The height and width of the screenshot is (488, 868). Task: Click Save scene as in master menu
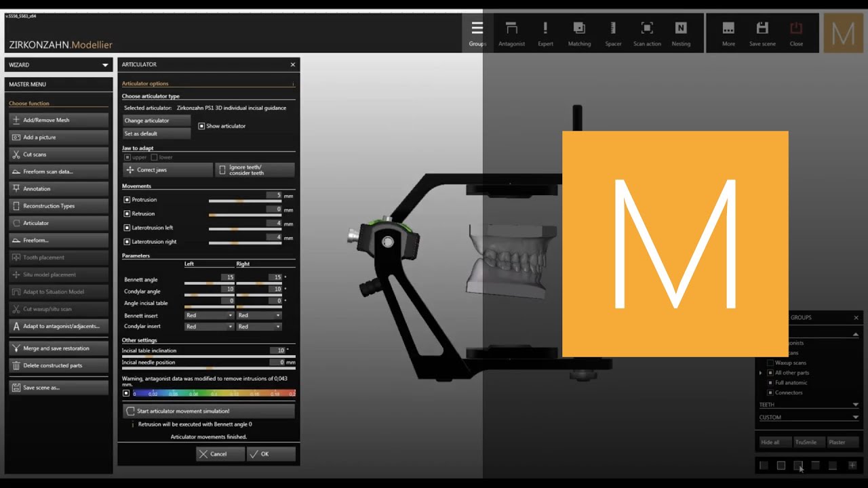coord(58,388)
